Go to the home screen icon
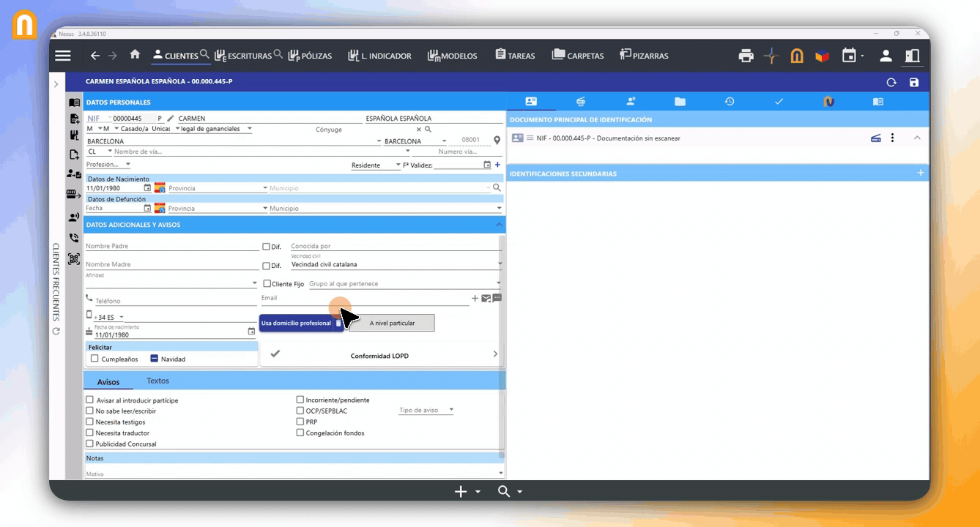This screenshot has width=980, height=527. [135, 55]
